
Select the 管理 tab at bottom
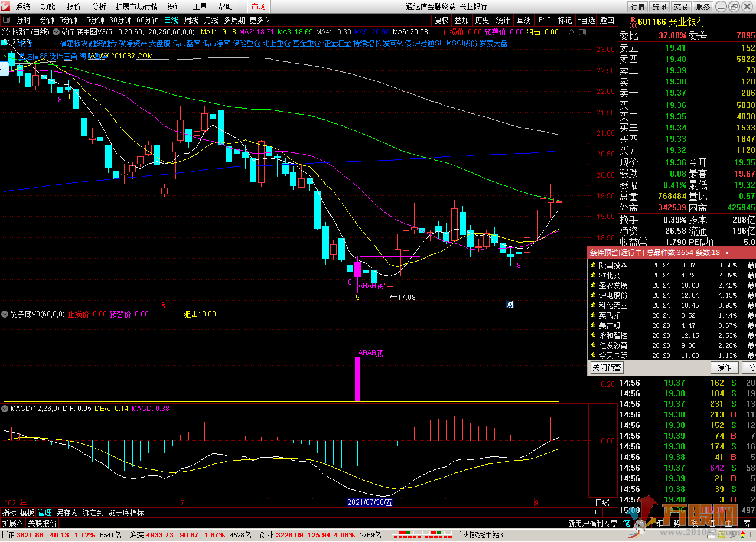pos(45,512)
